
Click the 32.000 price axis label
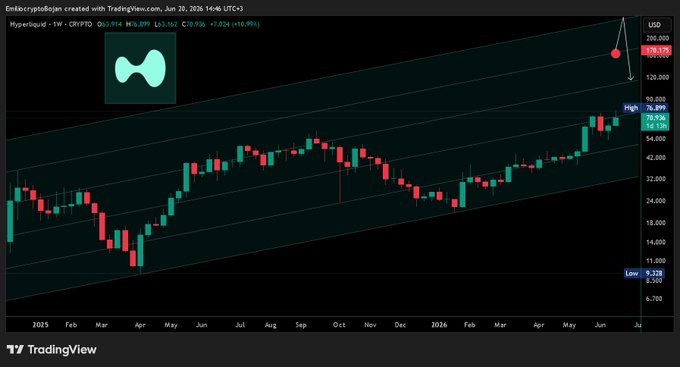[x=656, y=179]
